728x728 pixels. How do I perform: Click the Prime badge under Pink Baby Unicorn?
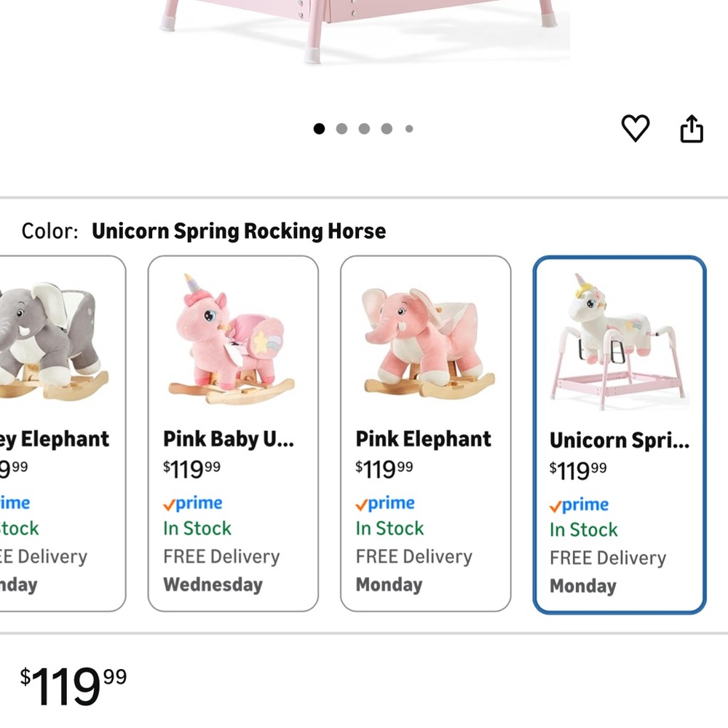pyautogui.click(x=192, y=502)
